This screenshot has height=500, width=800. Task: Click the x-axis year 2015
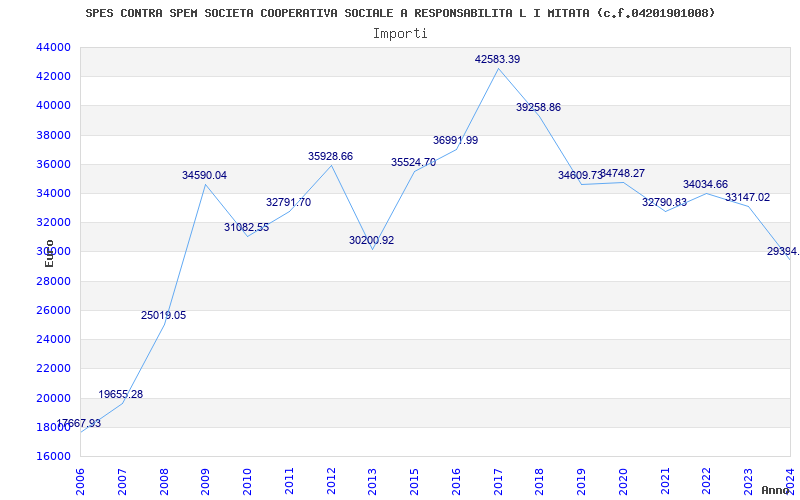[415, 482]
